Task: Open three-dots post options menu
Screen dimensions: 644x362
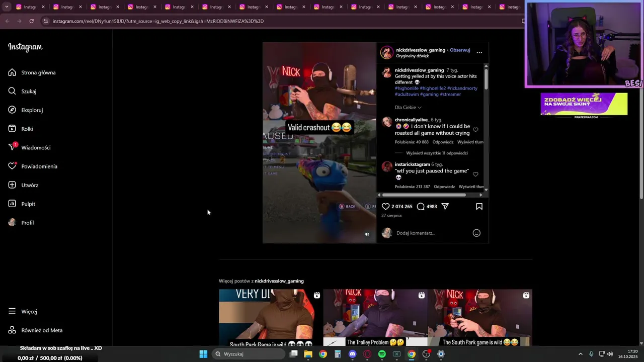Action: tap(479, 52)
